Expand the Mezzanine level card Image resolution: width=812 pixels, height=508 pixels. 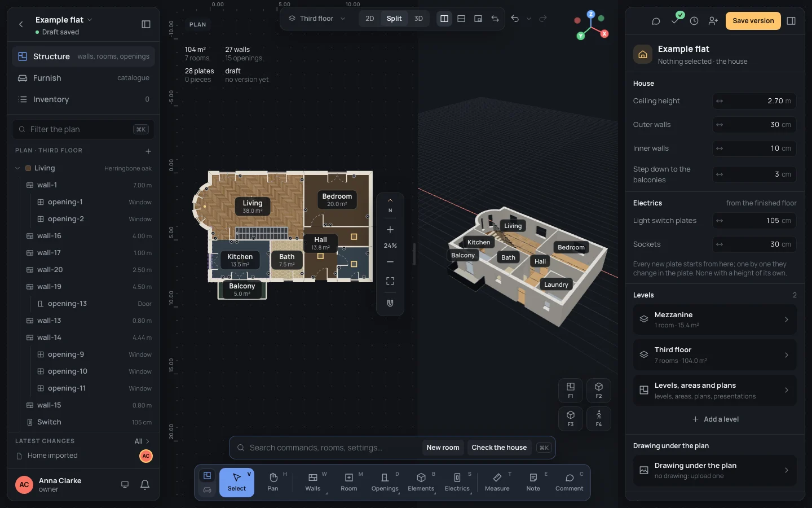click(715, 319)
